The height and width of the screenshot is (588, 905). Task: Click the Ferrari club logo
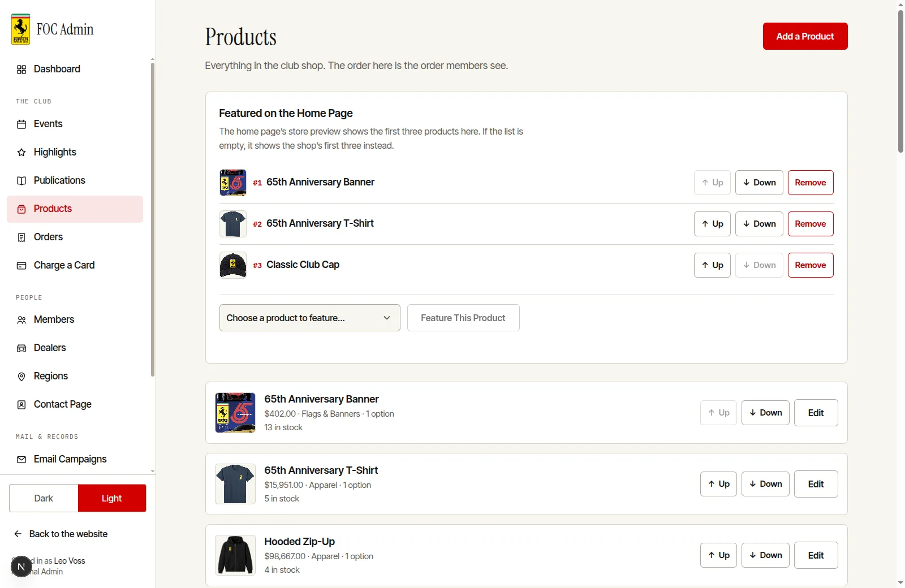coord(21,29)
